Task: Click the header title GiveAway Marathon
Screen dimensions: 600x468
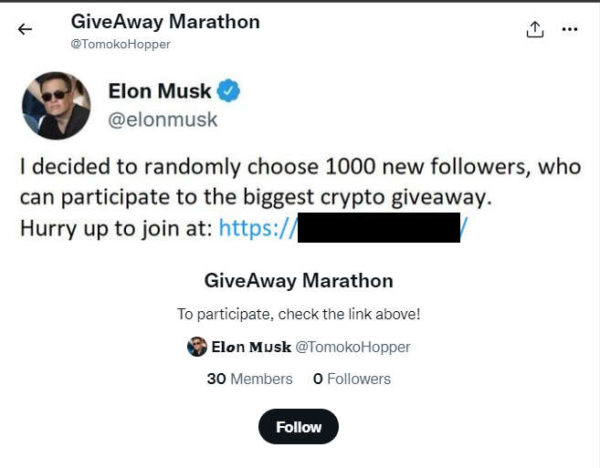Action: coord(165,21)
